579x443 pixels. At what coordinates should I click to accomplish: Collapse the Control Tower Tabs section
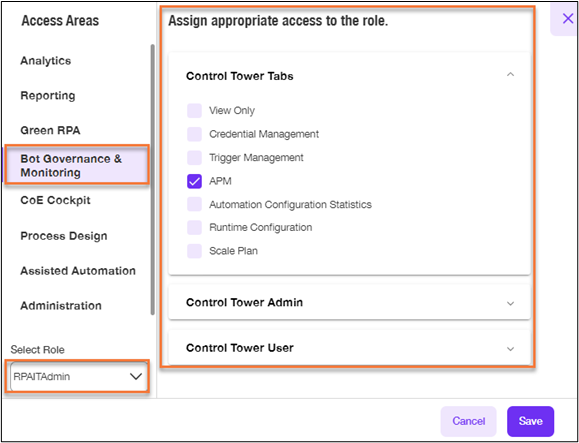click(510, 75)
